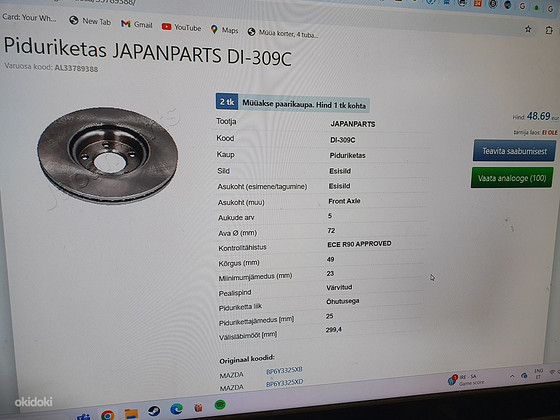Click the 'Piduriketas JAPANPARTS DI-309C' page heading

(x=148, y=52)
